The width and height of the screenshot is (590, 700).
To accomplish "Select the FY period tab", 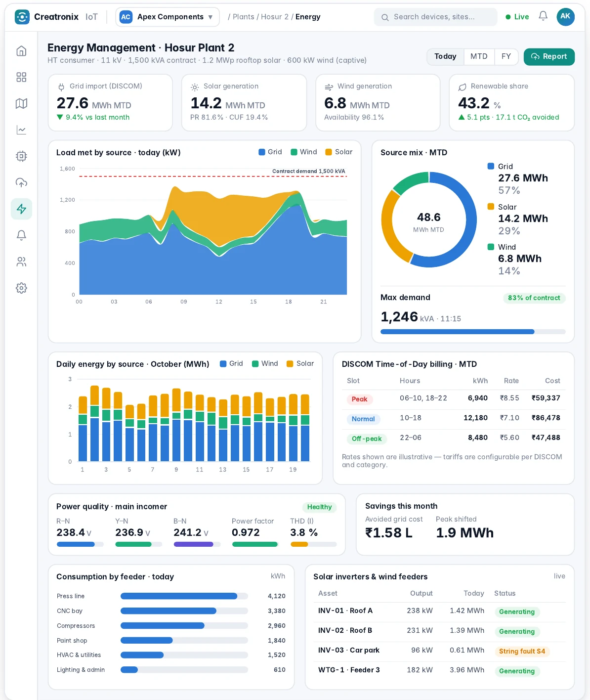I will (x=506, y=56).
